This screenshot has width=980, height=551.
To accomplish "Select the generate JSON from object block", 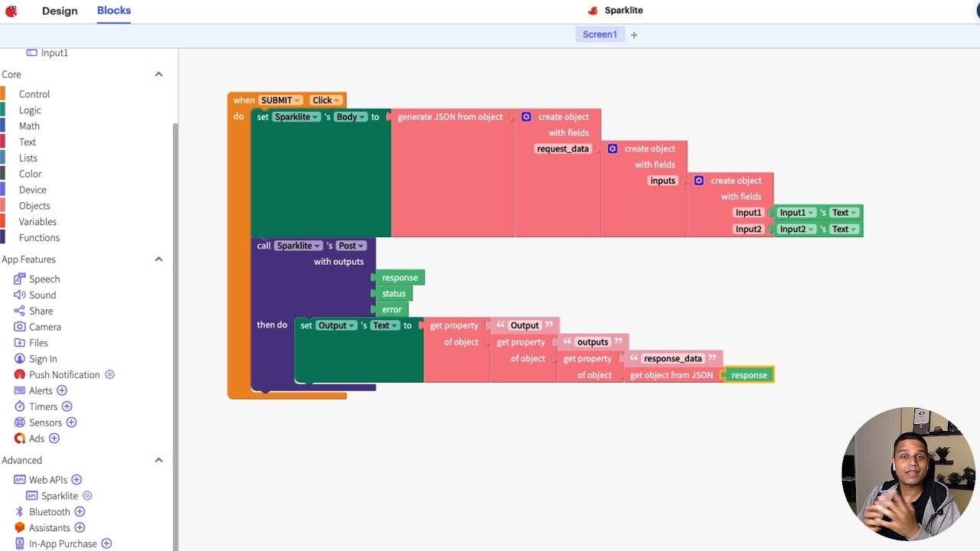I will click(x=450, y=117).
